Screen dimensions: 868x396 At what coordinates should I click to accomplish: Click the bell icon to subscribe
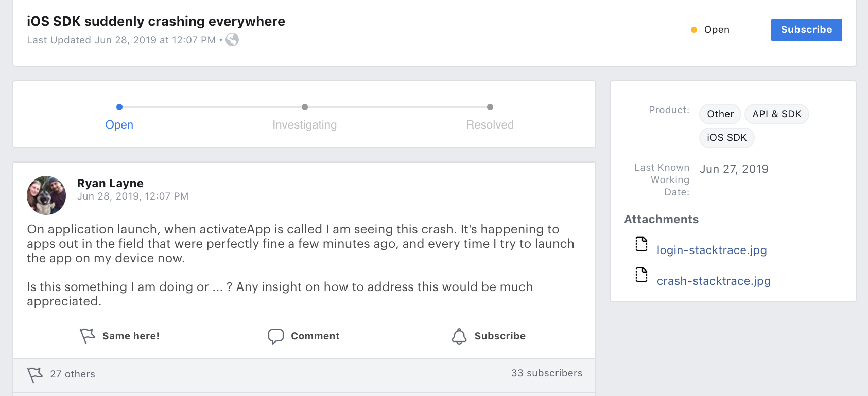(x=460, y=335)
